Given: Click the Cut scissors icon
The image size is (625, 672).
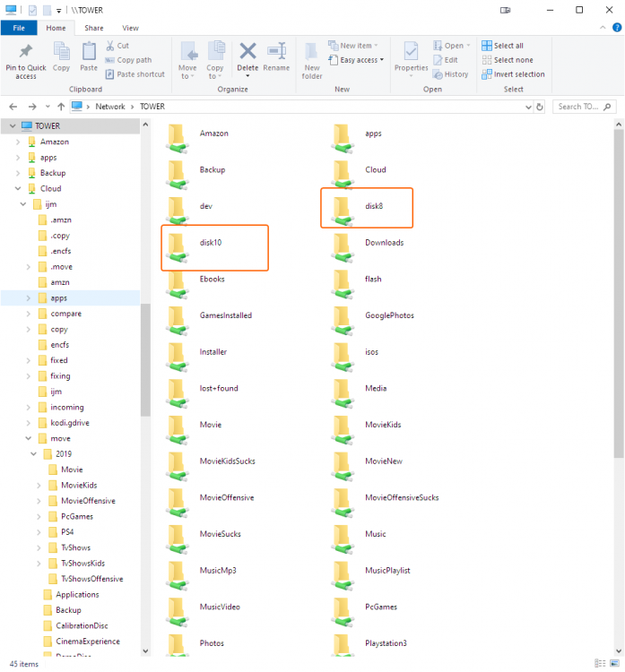Looking at the screenshot, I should pos(110,46).
